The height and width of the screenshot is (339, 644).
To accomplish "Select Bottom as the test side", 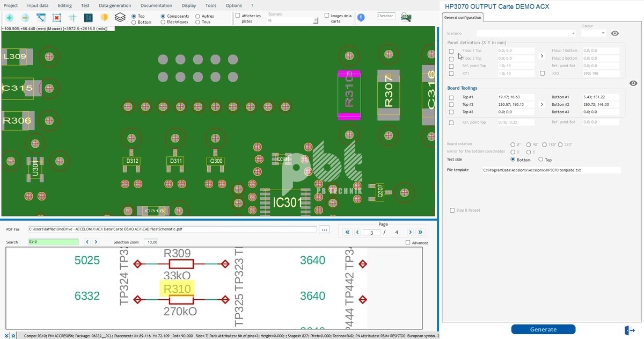I will click(x=513, y=160).
